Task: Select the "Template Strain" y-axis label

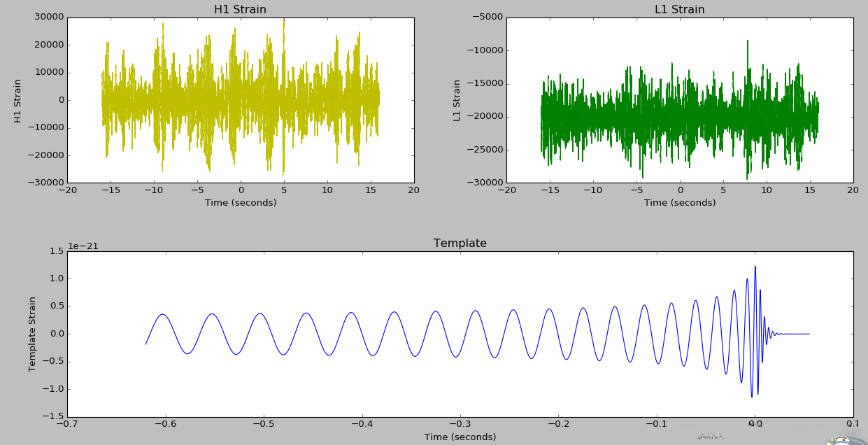Action: [32, 334]
